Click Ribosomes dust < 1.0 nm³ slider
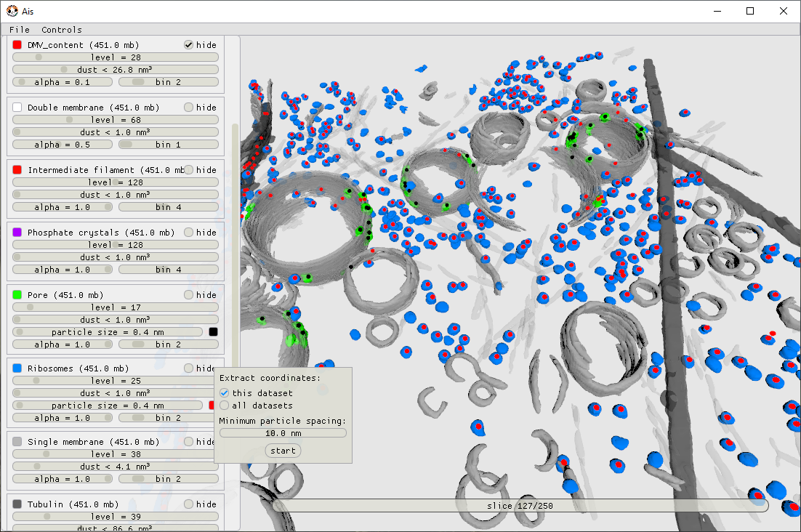Screen dimensions: 801x532 pos(113,393)
